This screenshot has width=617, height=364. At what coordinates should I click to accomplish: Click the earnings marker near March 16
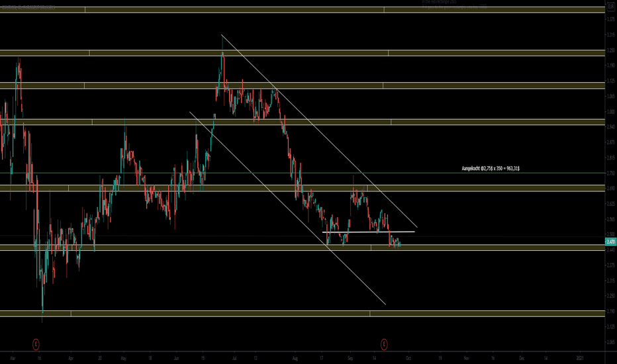point(36,345)
